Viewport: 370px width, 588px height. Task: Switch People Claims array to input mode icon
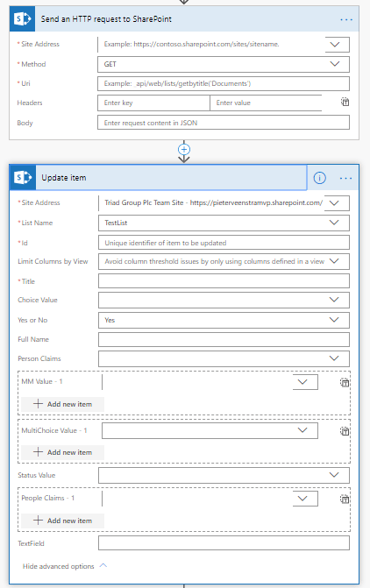(345, 499)
